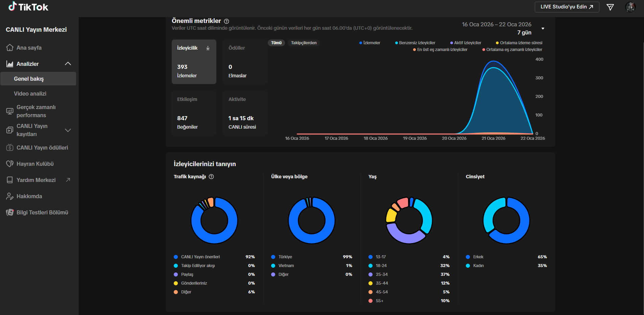This screenshot has height=315, width=644.
Task: Toggle the İzlemeler legend series
Action: pyautogui.click(x=369, y=43)
